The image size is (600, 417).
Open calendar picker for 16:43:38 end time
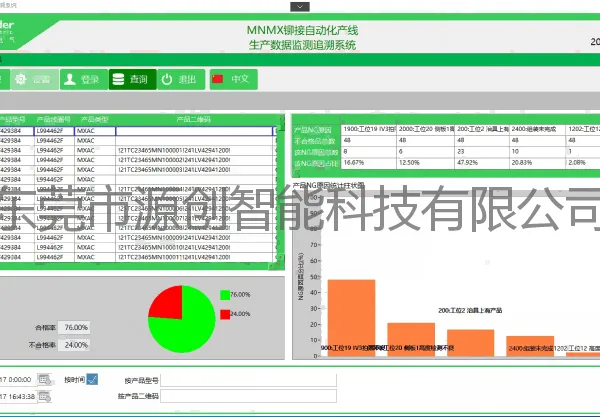coord(44,397)
